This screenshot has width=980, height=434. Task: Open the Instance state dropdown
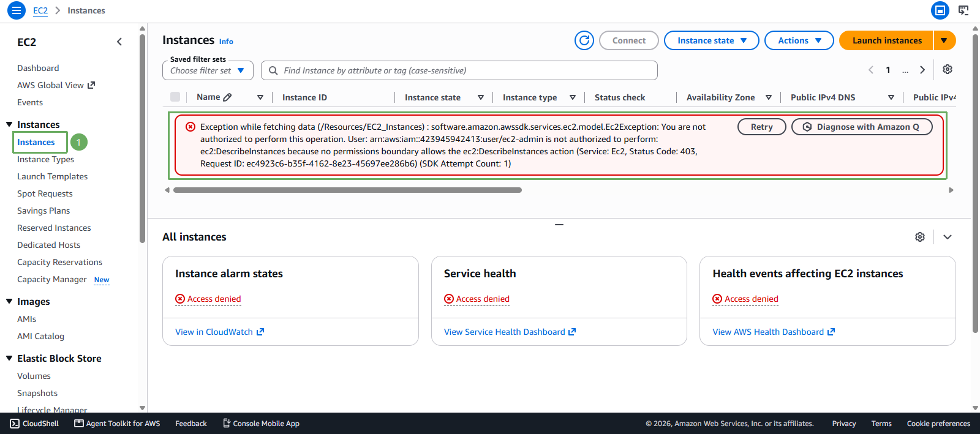[712, 40]
